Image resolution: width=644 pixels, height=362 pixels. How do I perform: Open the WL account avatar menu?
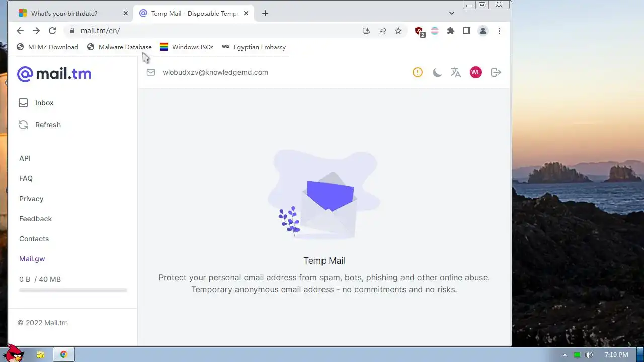[x=476, y=72]
